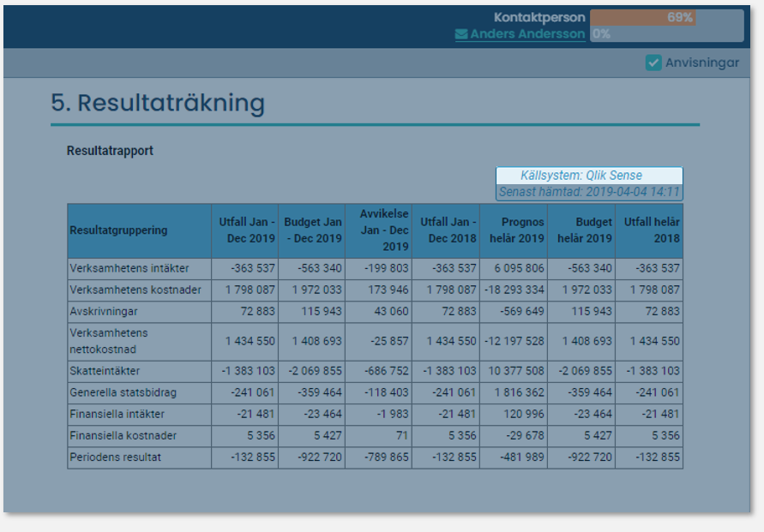Image resolution: width=764 pixels, height=532 pixels.
Task: Click the -1 983 avvikelse value
Action: (x=392, y=415)
